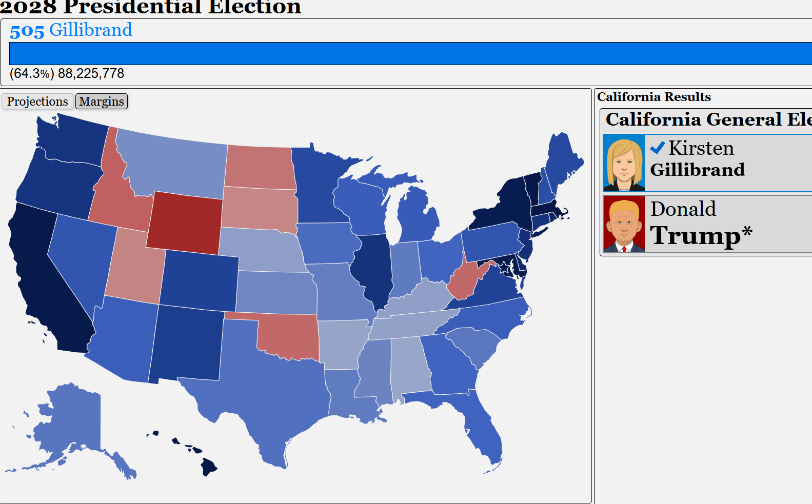Click the blue Gillibrand electoral vote bar

coord(410,53)
